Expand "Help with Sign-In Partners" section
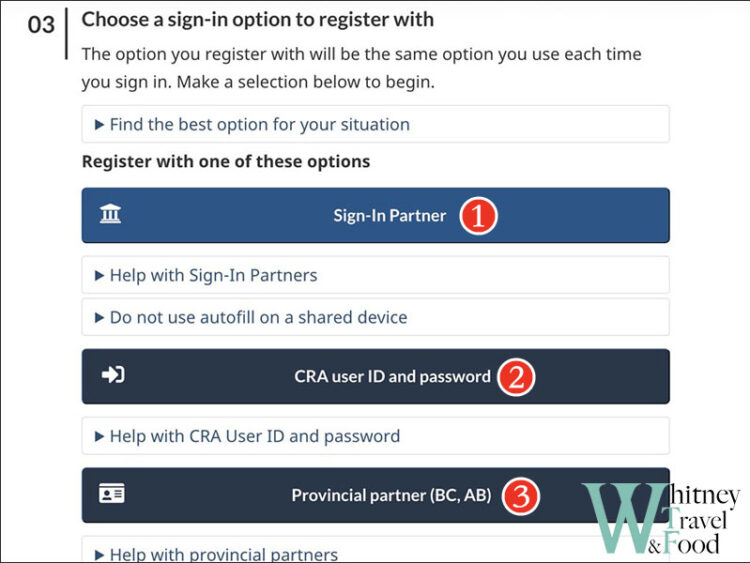The width and height of the screenshot is (750, 563). click(213, 275)
